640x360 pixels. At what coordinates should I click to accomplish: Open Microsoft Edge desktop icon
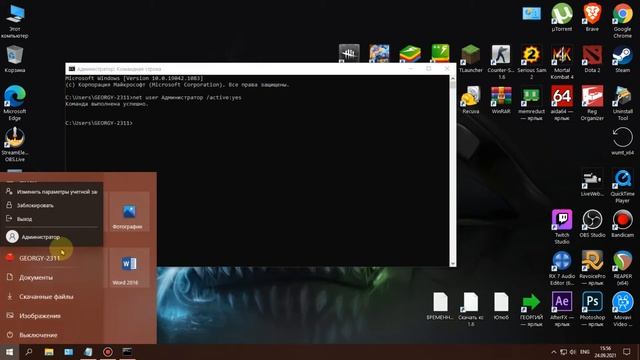(x=15, y=103)
